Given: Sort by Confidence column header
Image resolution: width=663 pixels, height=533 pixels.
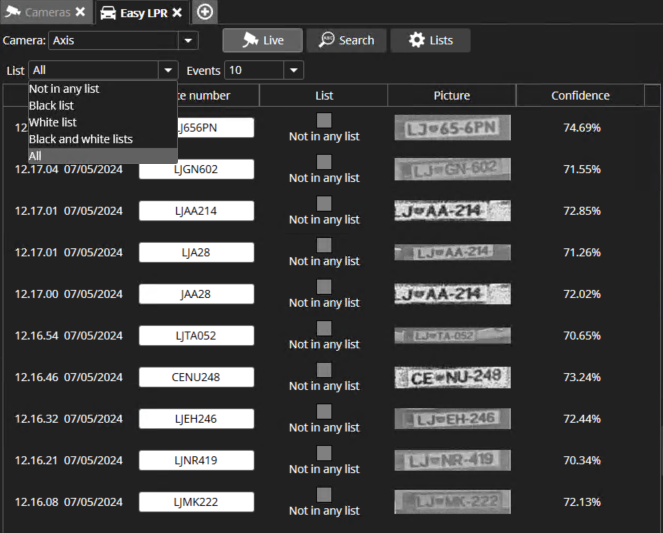Looking at the screenshot, I should (x=580, y=96).
